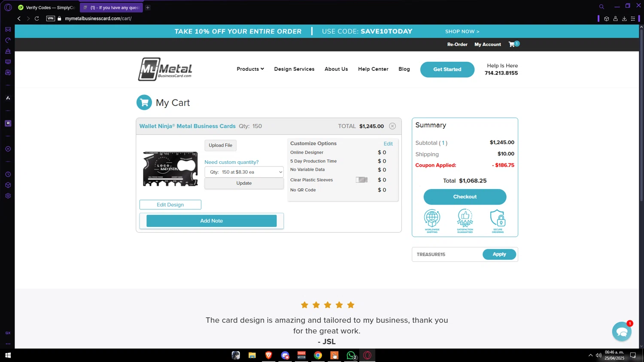Open GX Corner gamepad in the sidebar

[8, 30]
